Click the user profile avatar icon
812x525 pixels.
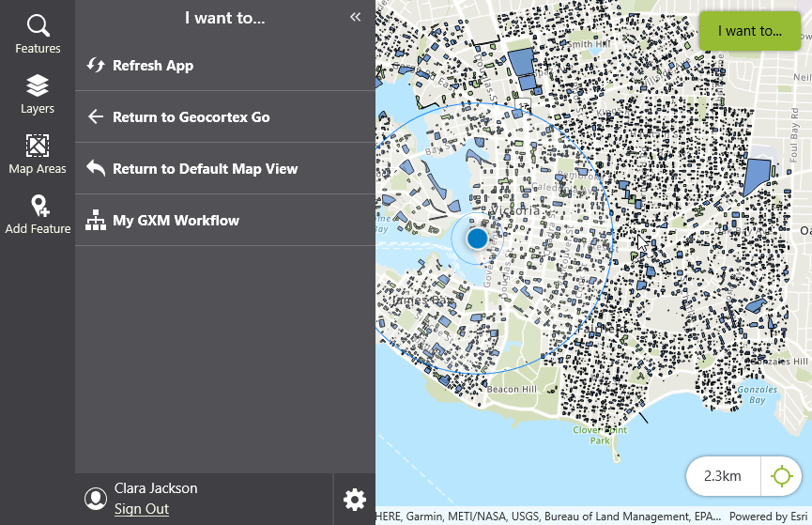(96, 499)
